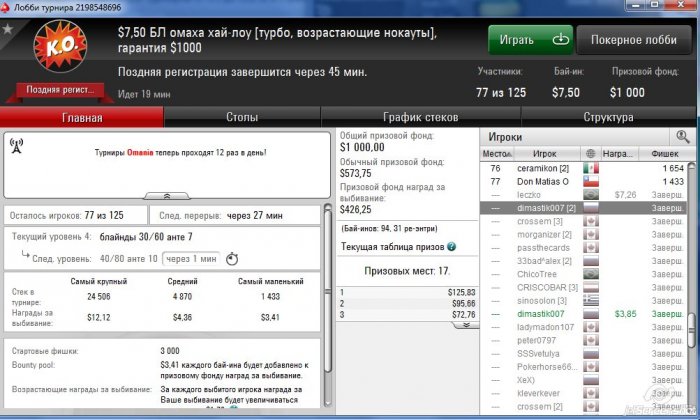Screen dimensions: 700x420
Task: Sort players by Игрок column header
Action: click(546, 154)
